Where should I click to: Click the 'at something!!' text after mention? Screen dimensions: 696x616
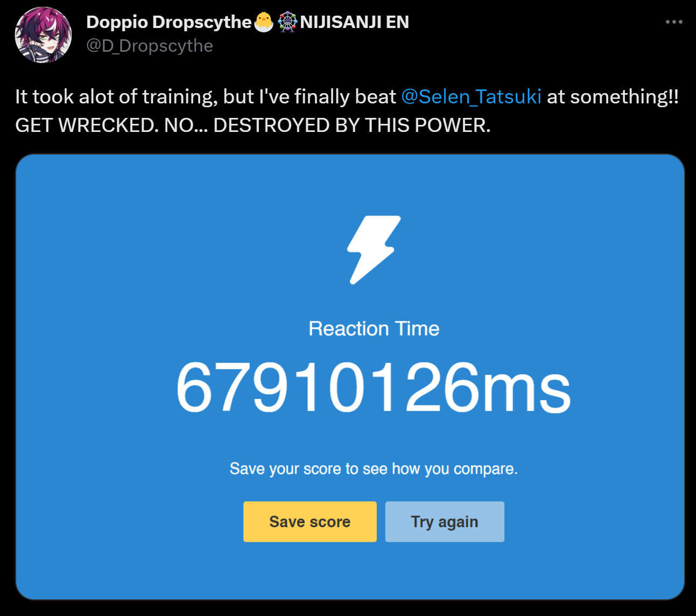pyautogui.click(x=613, y=96)
